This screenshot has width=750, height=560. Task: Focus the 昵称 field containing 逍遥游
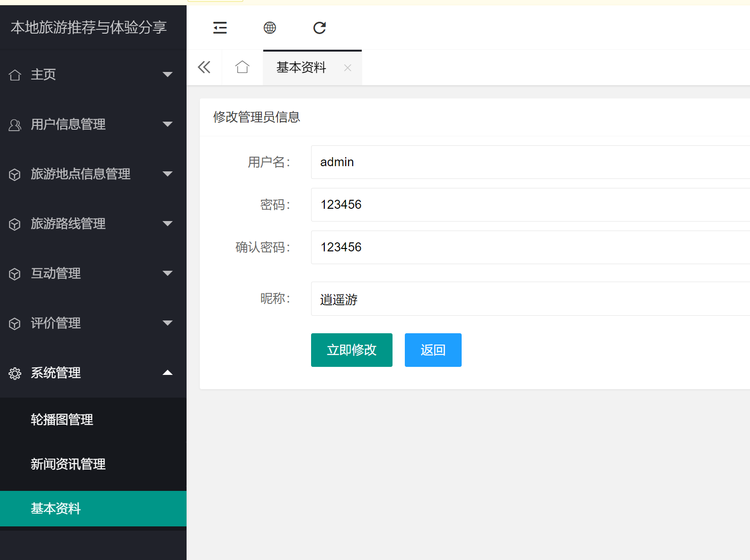click(x=530, y=299)
